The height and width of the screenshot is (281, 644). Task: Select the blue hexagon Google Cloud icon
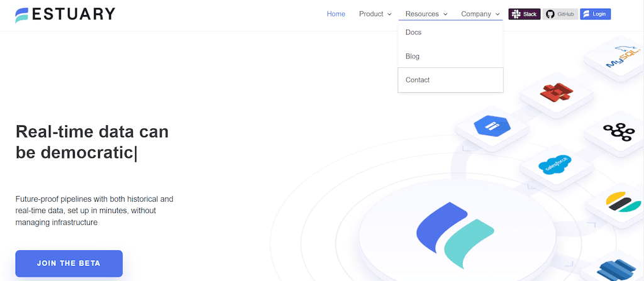click(x=492, y=128)
